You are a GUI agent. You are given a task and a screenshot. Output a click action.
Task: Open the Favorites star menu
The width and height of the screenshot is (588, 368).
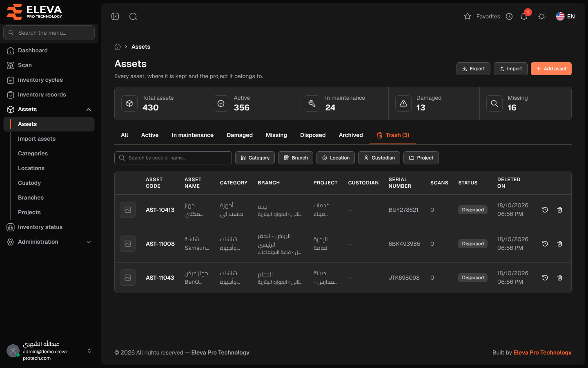coord(482,16)
